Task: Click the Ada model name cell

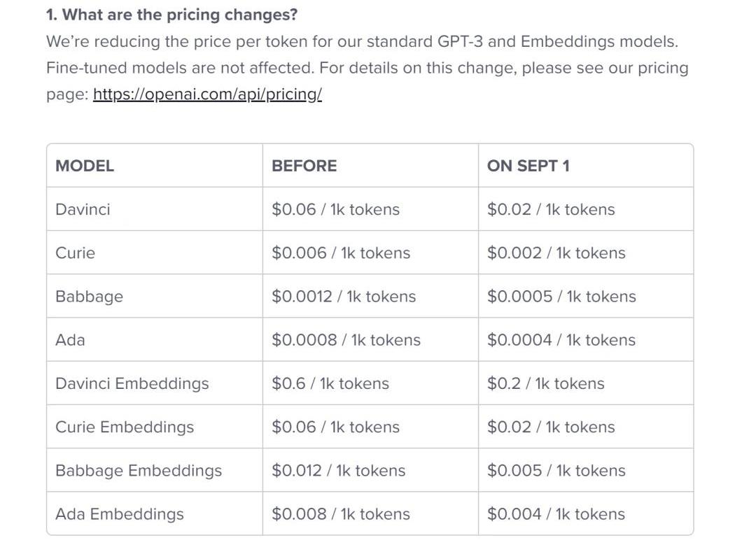Action: [x=70, y=340]
